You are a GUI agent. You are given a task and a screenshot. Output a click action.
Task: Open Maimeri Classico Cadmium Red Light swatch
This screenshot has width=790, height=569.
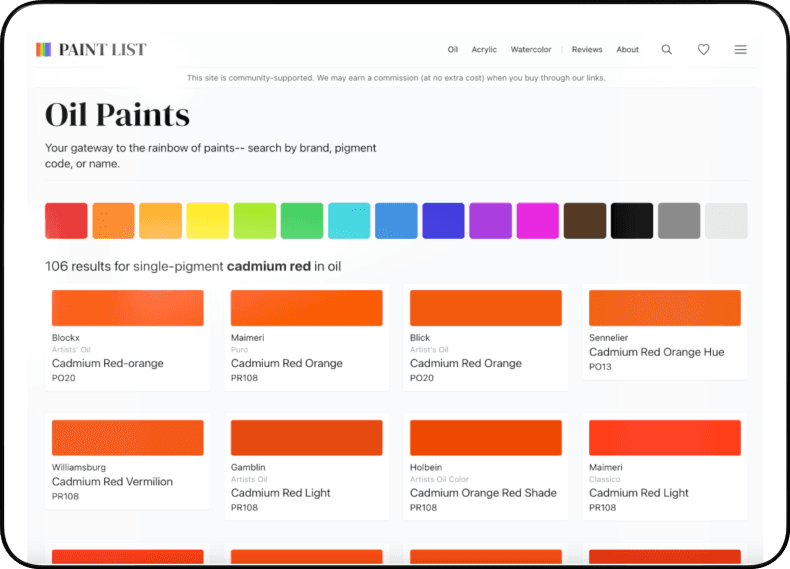point(665,437)
